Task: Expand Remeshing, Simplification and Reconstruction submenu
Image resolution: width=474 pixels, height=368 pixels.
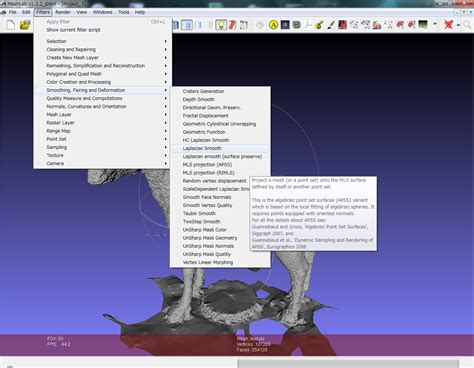Action: pos(103,66)
